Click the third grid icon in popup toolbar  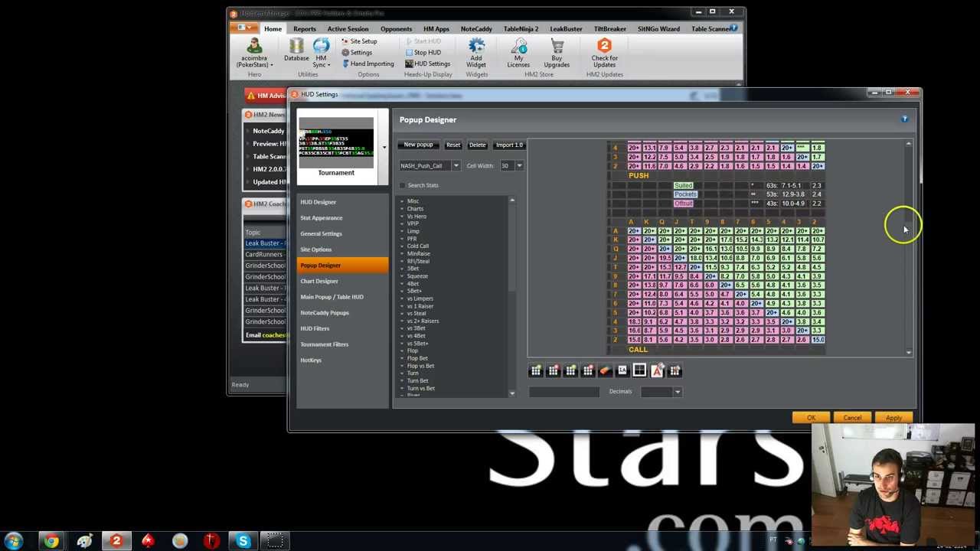(570, 370)
